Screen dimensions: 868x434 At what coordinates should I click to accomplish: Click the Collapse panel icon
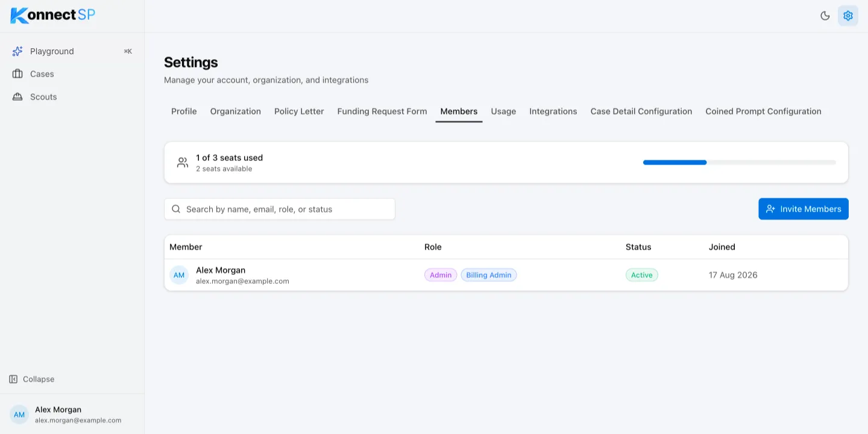pyautogui.click(x=13, y=379)
